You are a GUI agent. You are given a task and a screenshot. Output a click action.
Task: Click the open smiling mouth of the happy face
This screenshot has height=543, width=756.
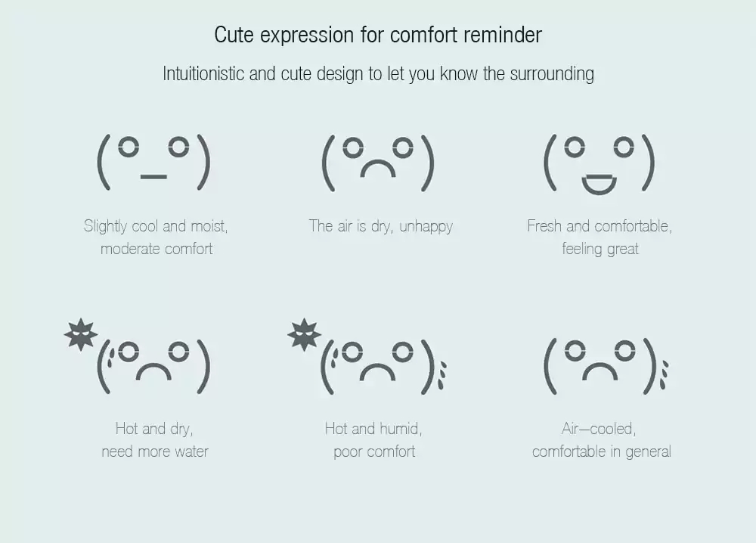tap(599, 183)
